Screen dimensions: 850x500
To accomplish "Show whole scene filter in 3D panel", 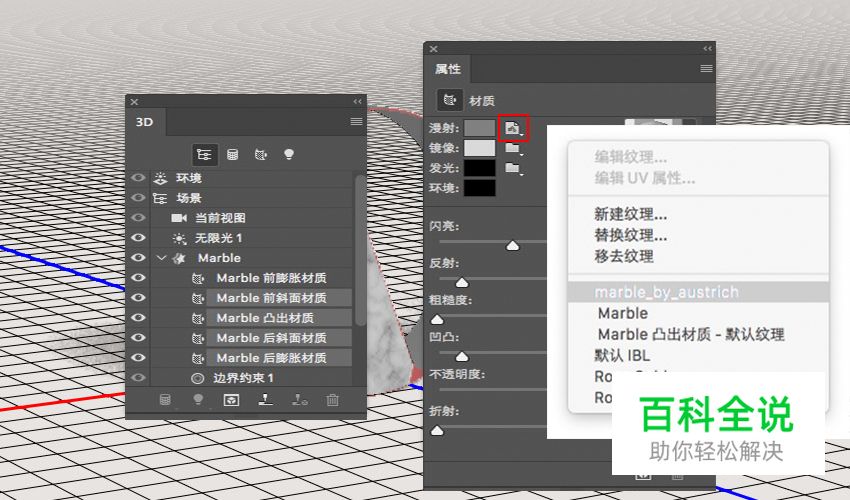I will pos(204,155).
